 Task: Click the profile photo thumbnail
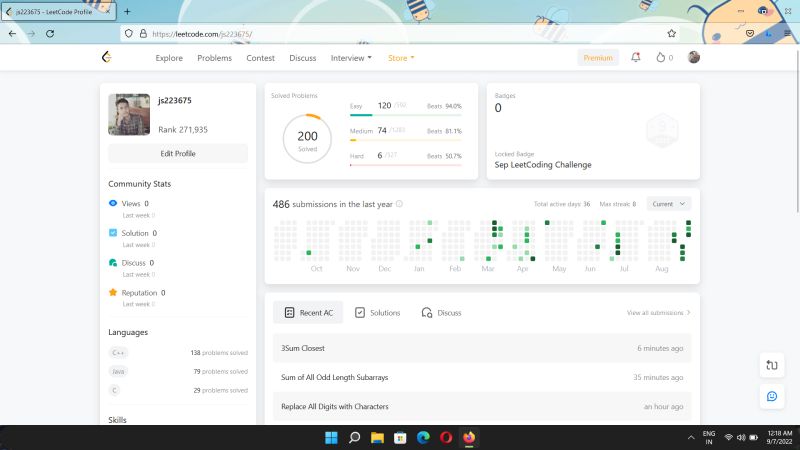pyautogui.click(x=129, y=114)
